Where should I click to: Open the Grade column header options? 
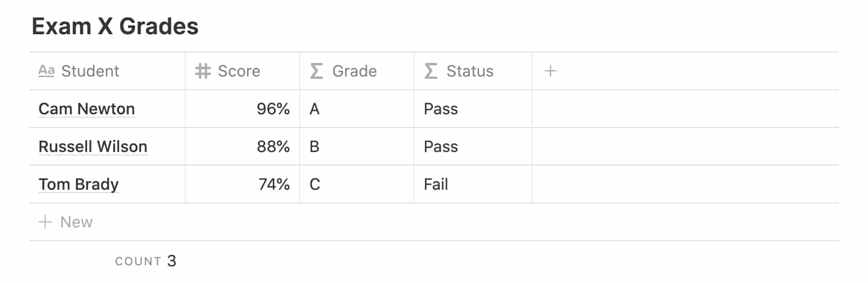tap(357, 71)
